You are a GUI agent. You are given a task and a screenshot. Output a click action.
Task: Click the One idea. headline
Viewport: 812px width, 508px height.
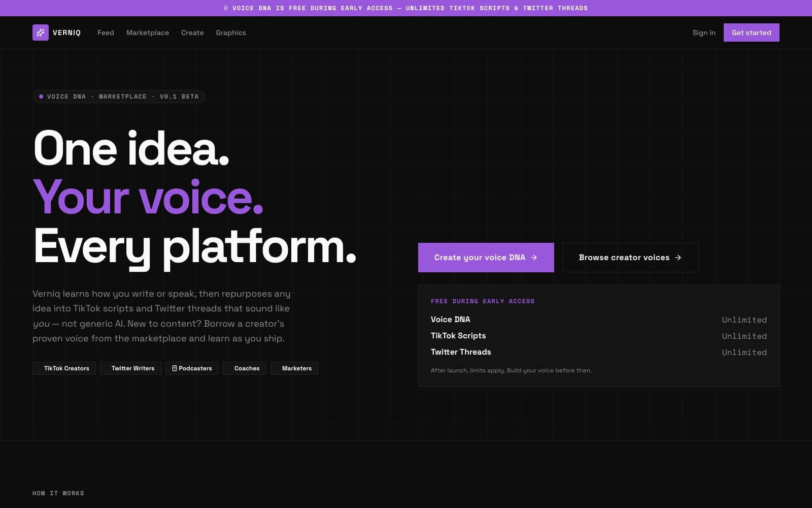coord(131,148)
